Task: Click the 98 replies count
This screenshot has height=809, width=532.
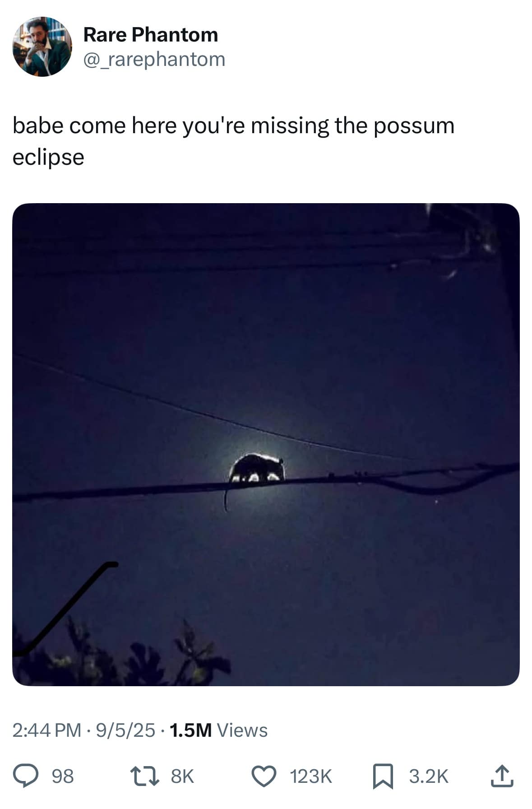Action: click(x=63, y=776)
